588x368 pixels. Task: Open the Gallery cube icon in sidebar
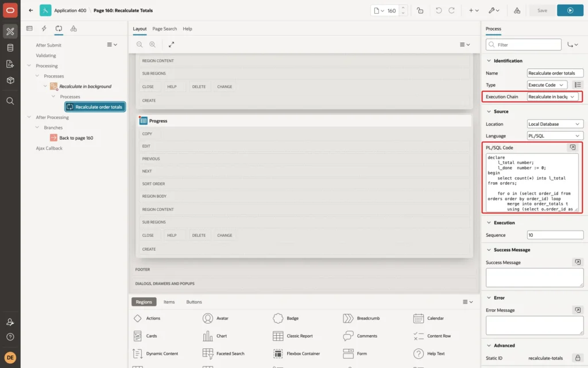click(10, 80)
